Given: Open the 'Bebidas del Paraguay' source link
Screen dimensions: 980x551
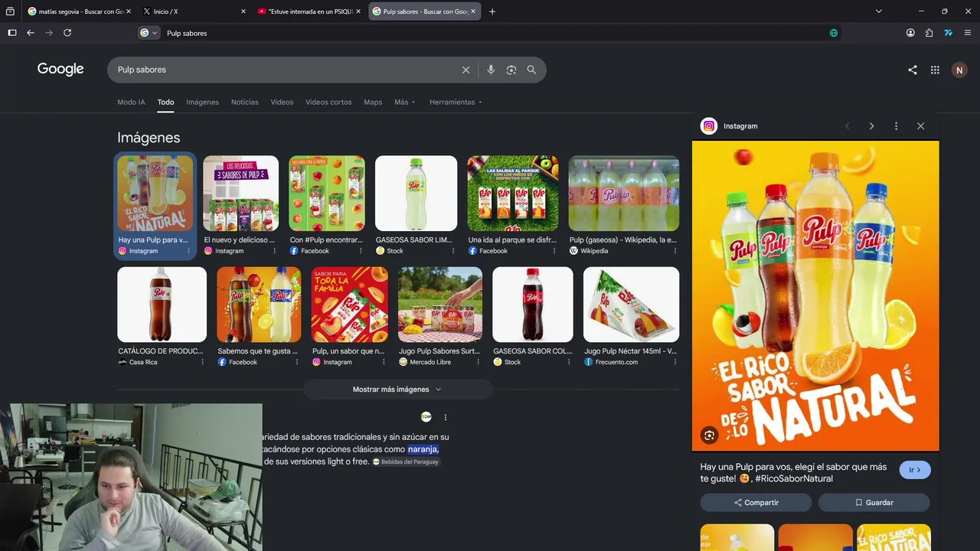Looking at the screenshot, I should click(x=406, y=462).
